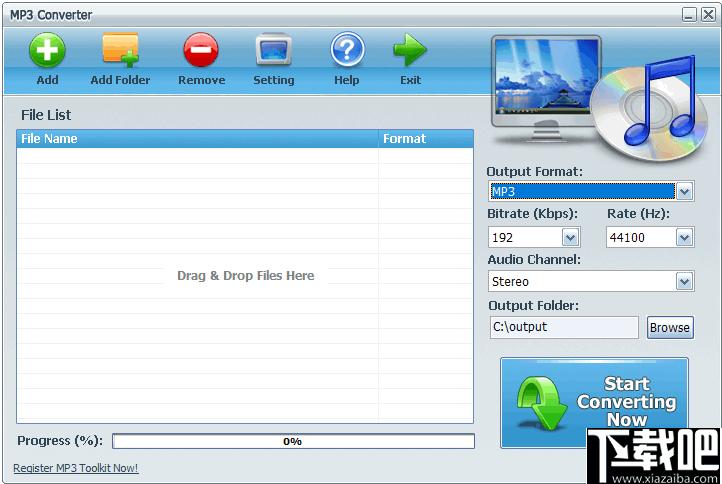This screenshot has height=484, width=722.
Task: Open the Setting monitor icon
Action: click(274, 50)
